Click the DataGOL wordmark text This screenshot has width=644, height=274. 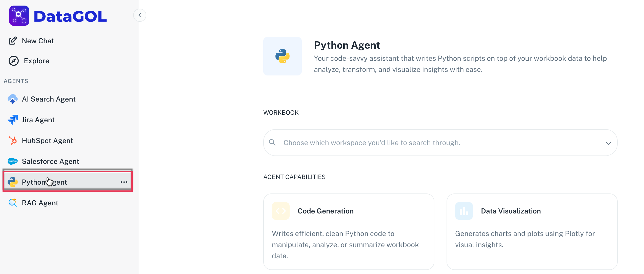[70, 16]
